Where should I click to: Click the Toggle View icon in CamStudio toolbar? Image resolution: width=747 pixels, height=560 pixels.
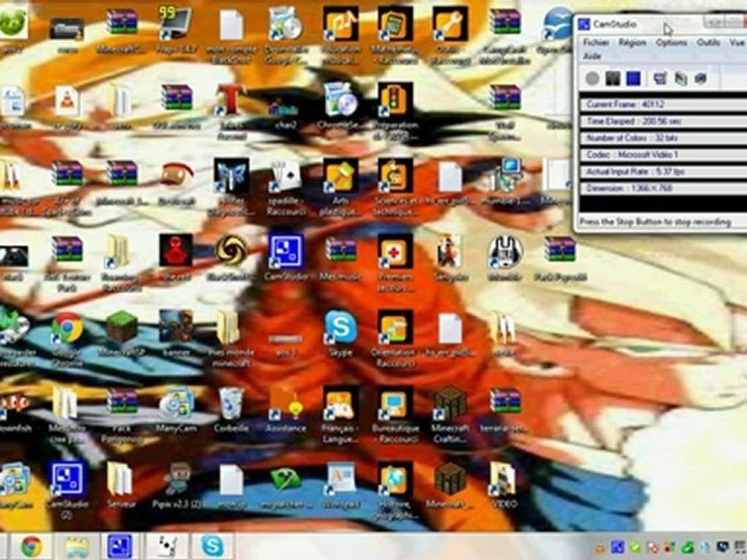660,78
